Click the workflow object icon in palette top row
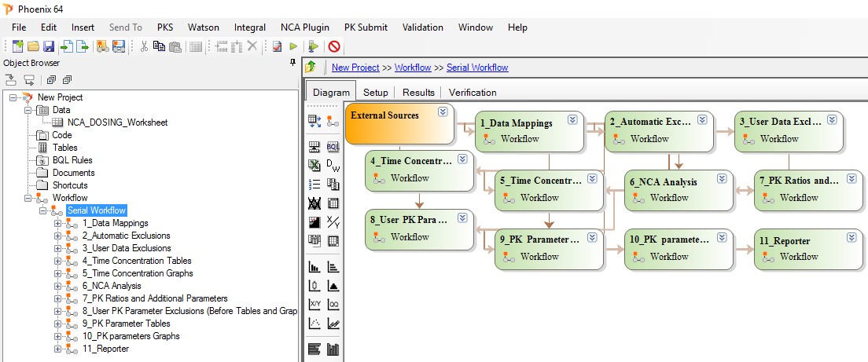The height and width of the screenshot is (362, 868). click(x=333, y=121)
